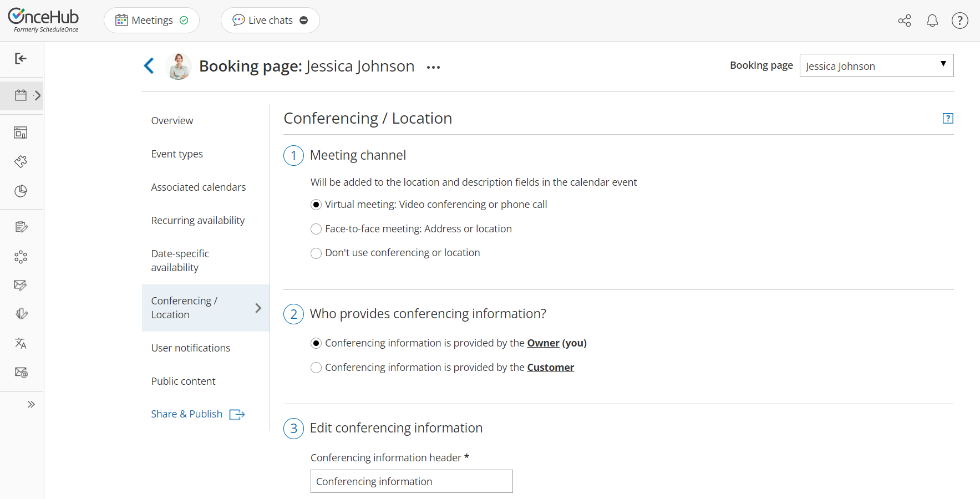The image size is (980, 499).
Task: Select conferencing information provided by the Customer
Action: pos(316,367)
